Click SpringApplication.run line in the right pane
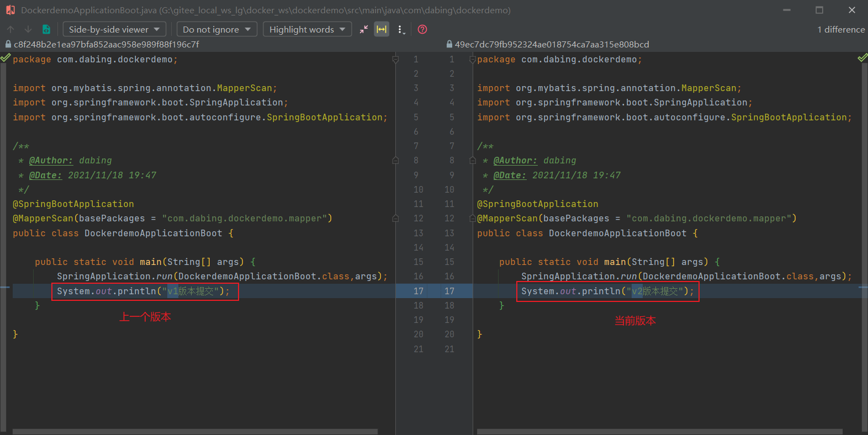868x435 pixels. point(687,276)
